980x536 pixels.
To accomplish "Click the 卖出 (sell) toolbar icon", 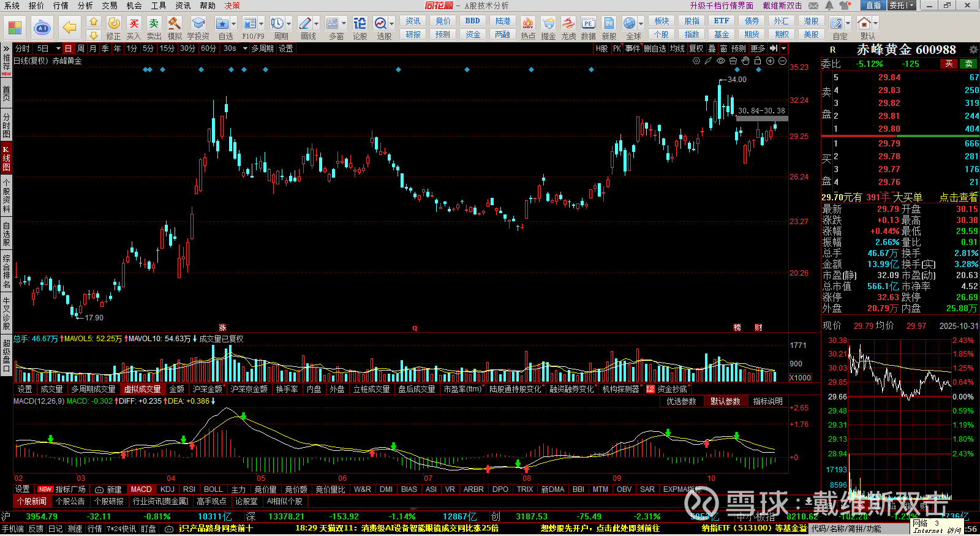I will (x=154, y=28).
